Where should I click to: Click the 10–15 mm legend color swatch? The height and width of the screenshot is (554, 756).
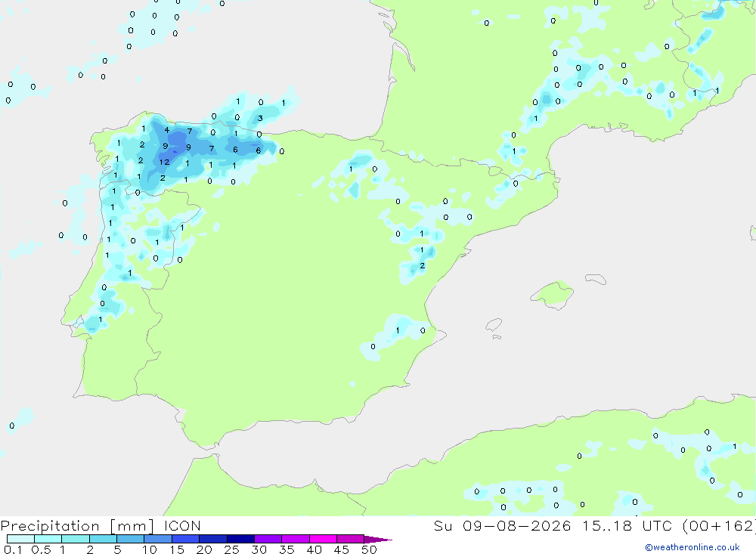[x=158, y=539]
